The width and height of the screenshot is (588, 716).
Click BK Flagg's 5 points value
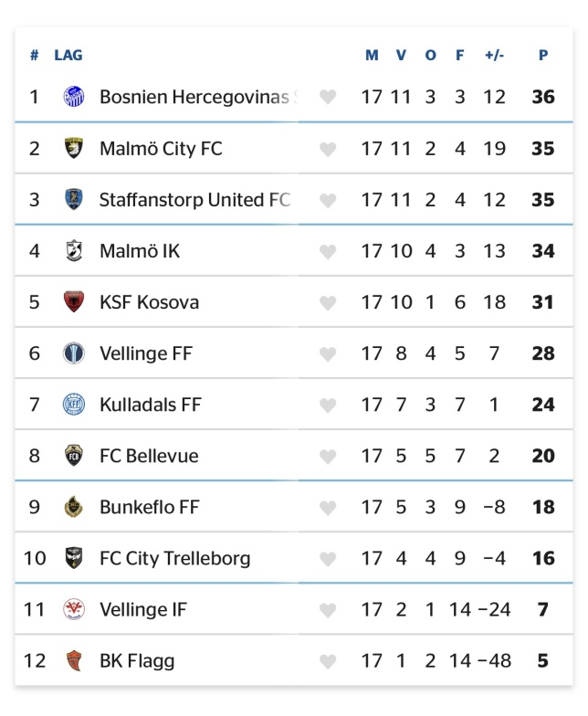tap(543, 660)
